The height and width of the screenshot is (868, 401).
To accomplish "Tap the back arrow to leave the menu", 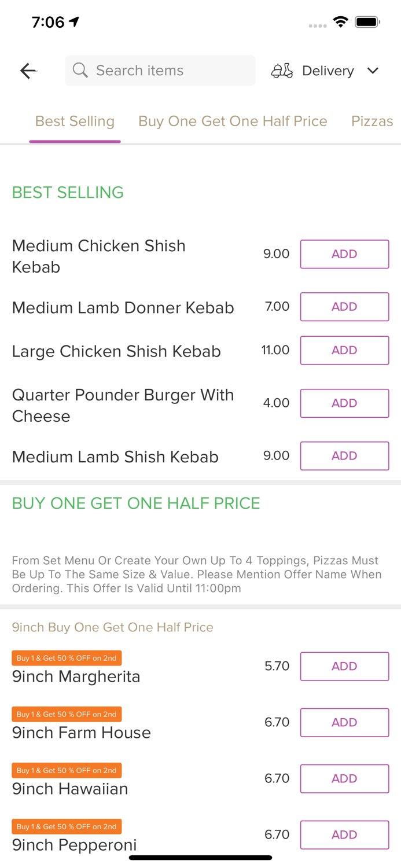I will [x=28, y=70].
